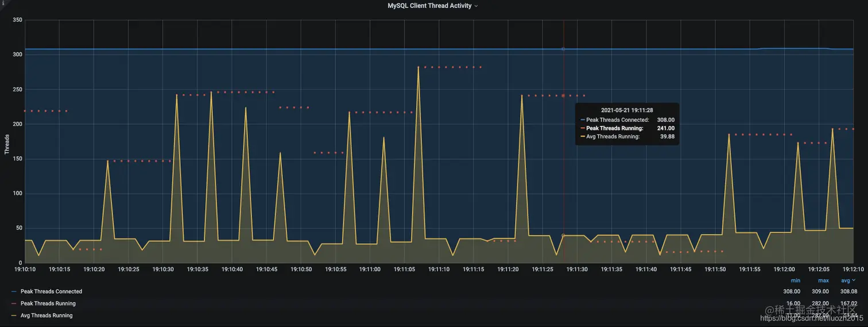The height and width of the screenshot is (327, 868).
Task: Open the yellow color swatch for Avg Threads Running
Action: pos(14,316)
